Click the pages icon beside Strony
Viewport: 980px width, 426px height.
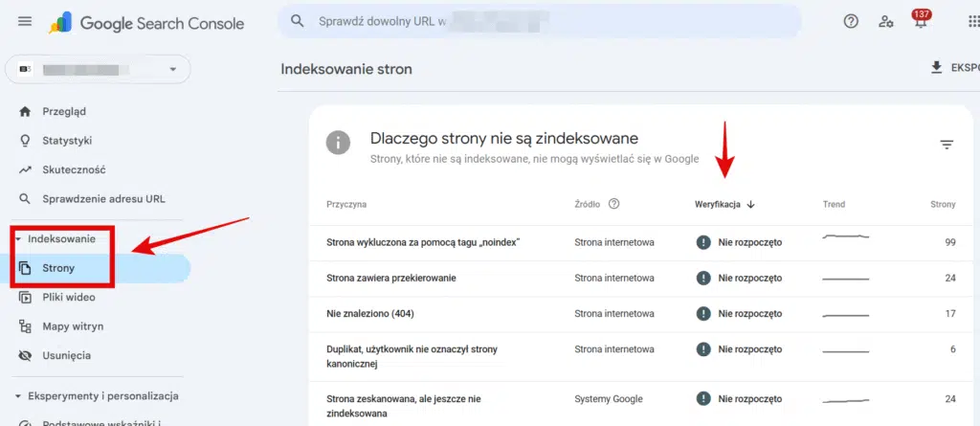pyautogui.click(x=25, y=268)
